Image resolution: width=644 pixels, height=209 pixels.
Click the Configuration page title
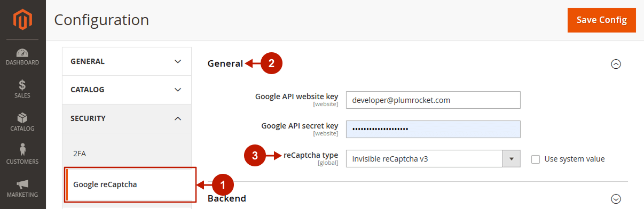101,20
